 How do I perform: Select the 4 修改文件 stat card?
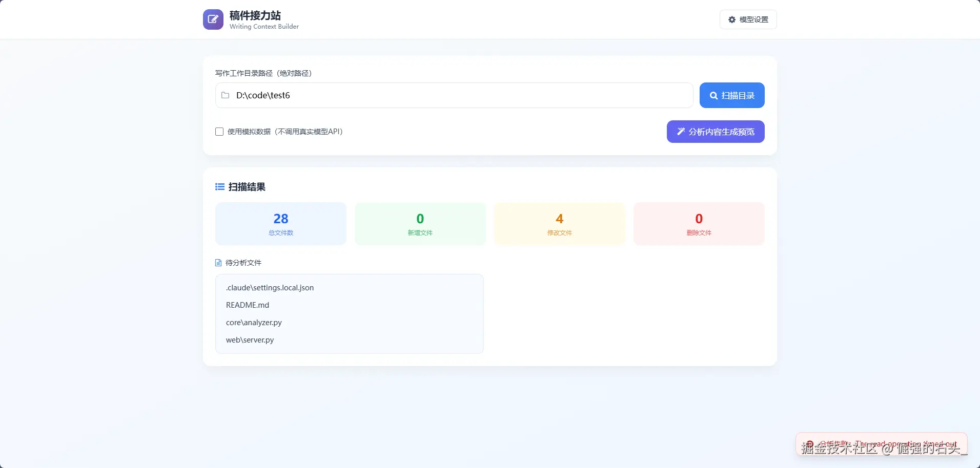pos(560,224)
